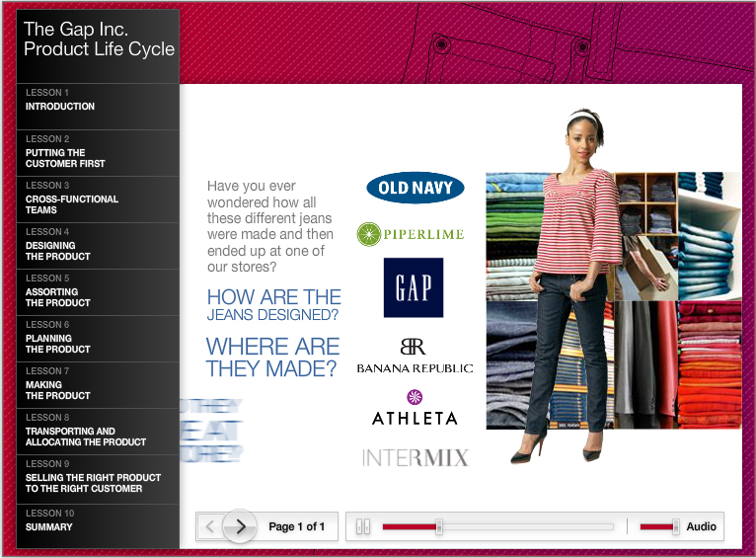Viewport: 756px width, 558px height.
Task: Click the 'WHERE ARE THEY MADE?' text
Action: coord(273,358)
